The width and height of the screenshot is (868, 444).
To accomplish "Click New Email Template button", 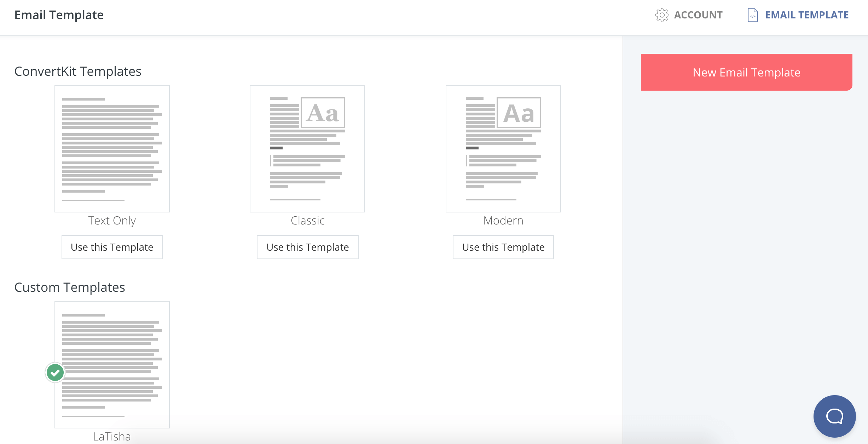I will (746, 72).
